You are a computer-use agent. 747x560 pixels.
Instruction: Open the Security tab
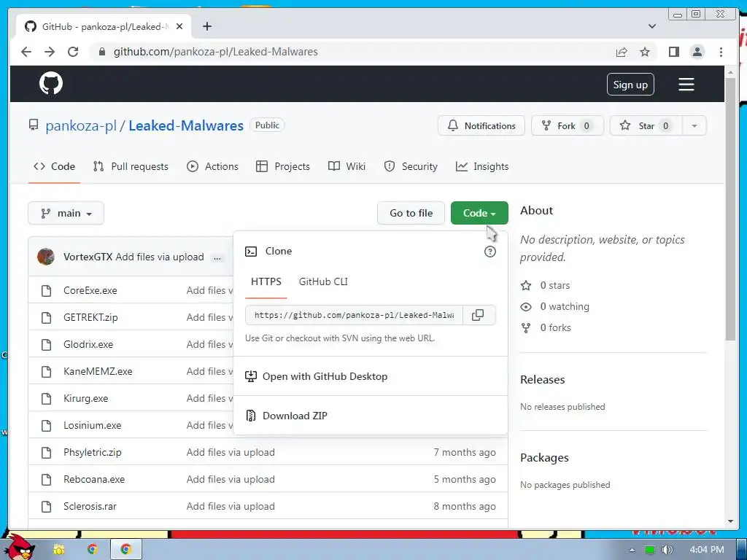click(411, 166)
